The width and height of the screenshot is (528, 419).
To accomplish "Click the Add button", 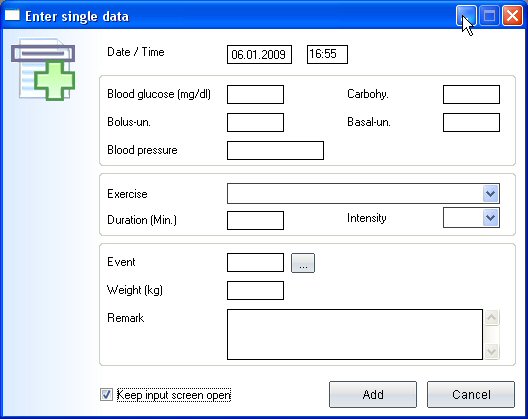I will click(x=373, y=394).
